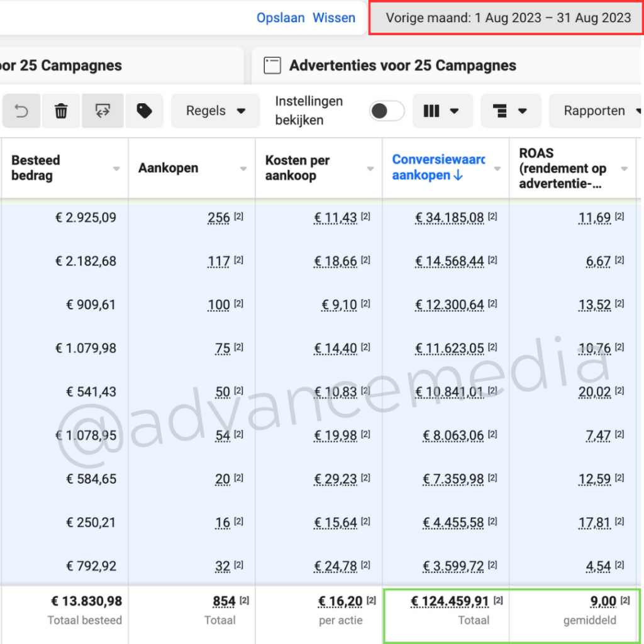This screenshot has width=644, height=644.
Task: Click the trash delete icon
Action: pos(61,111)
